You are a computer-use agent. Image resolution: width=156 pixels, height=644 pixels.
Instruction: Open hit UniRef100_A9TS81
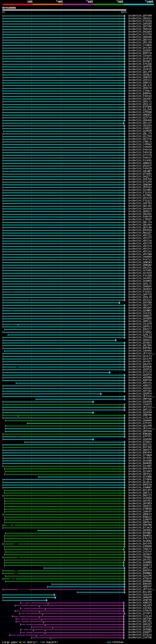click(140, 391)
